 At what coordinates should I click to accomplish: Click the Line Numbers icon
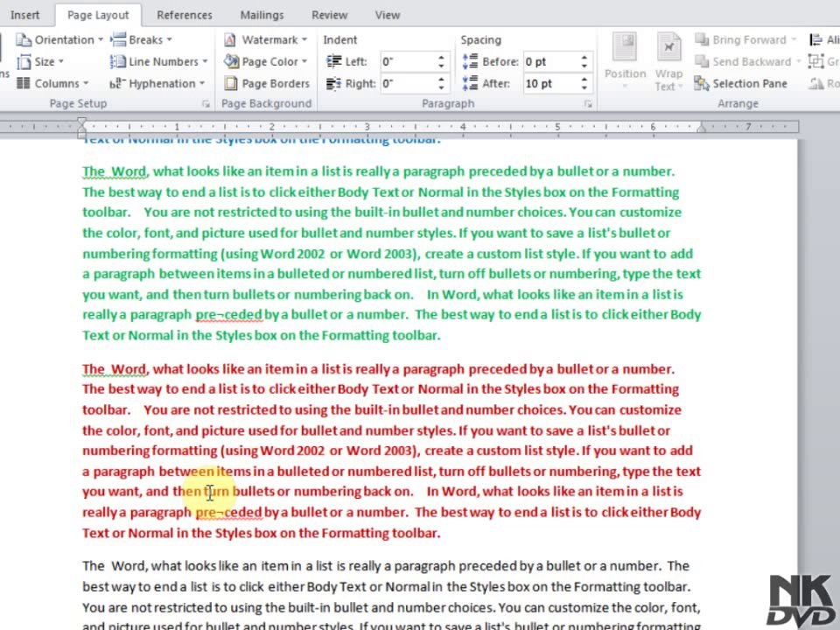pos(118,61)
